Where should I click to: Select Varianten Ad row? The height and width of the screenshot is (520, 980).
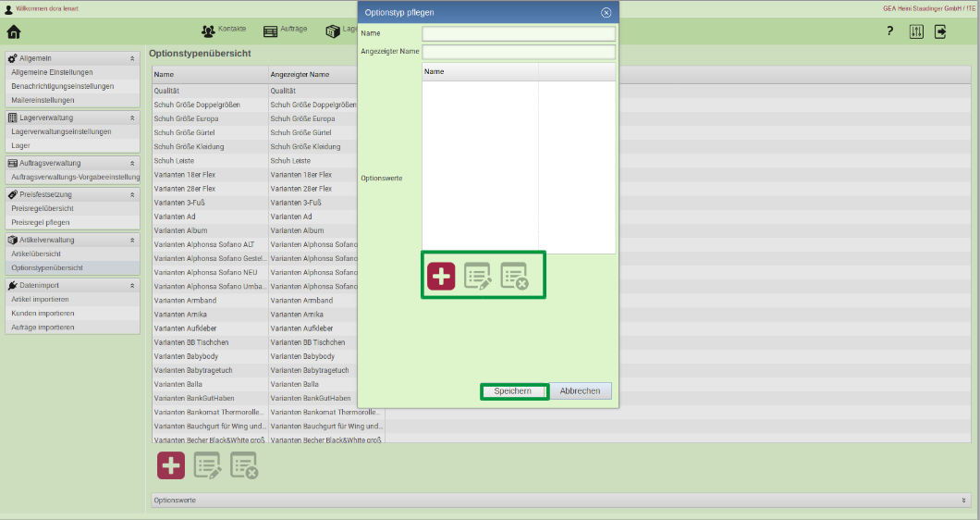(255, 217)
